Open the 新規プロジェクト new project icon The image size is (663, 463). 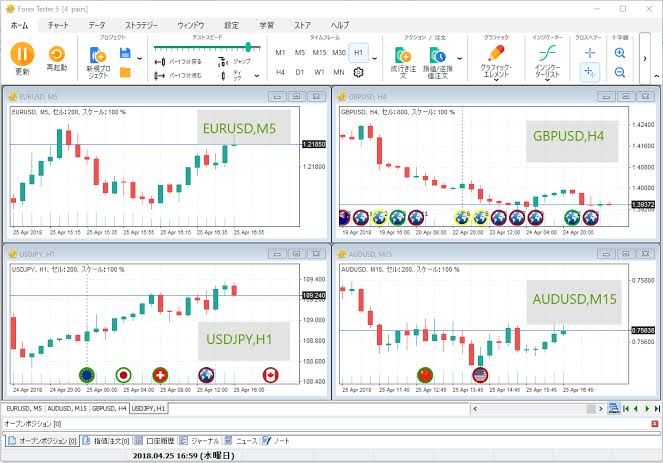pos(98,56)
